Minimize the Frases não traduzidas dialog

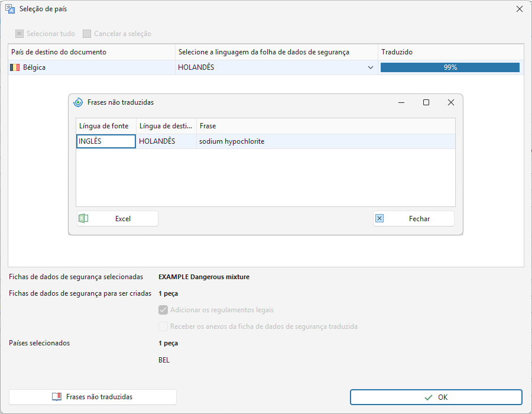pyautogui.click(x=401, y=102)
